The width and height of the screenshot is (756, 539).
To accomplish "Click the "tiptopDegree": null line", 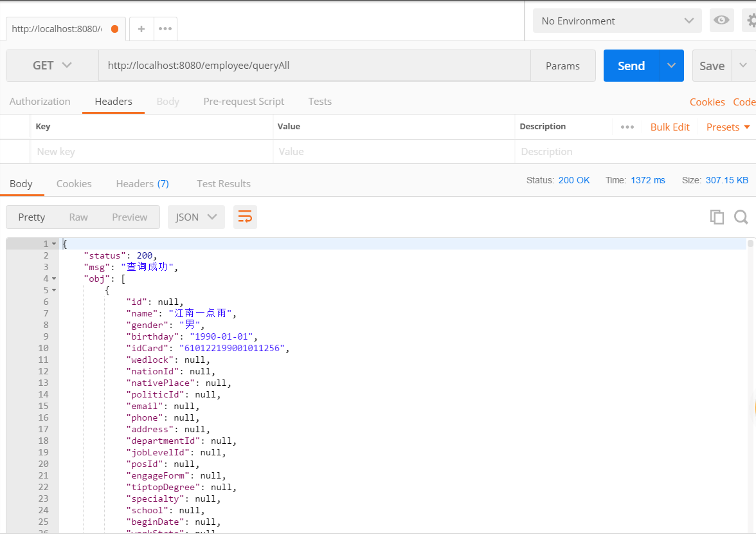I will tap(181, 487).
